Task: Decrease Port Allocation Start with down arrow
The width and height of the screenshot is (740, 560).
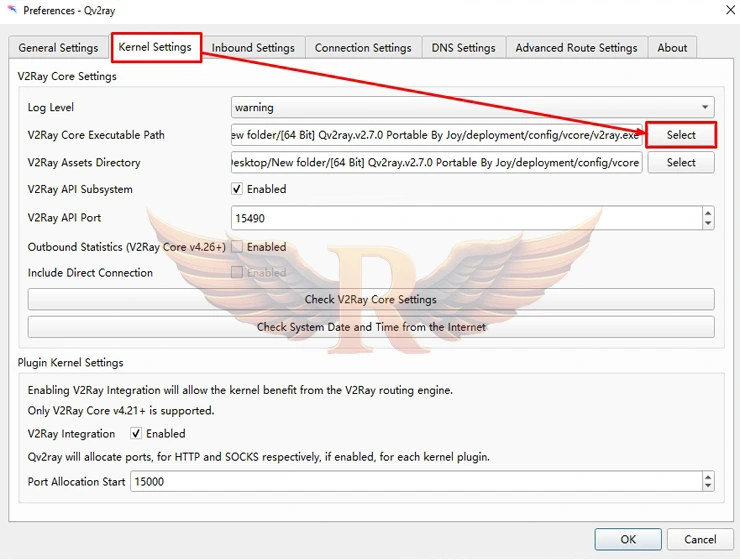Action: coord(708,486)
